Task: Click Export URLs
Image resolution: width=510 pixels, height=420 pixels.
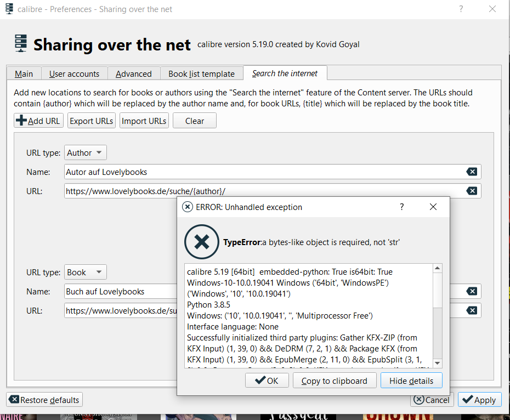Action: 92,121
